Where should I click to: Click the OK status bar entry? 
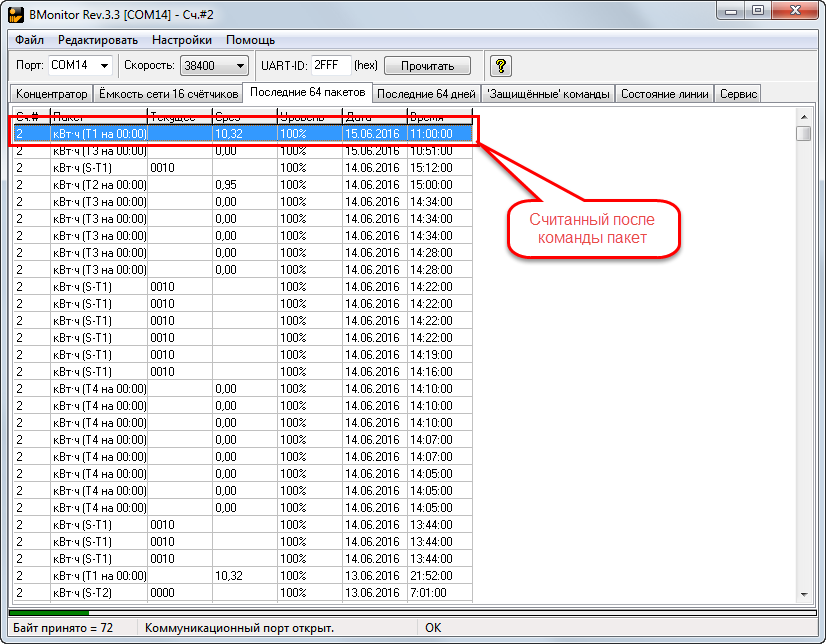pyautogui.click(x=433, y=628)
